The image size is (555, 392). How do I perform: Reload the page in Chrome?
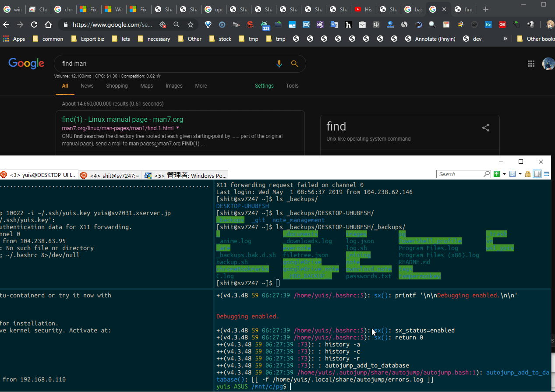(34, 25)
